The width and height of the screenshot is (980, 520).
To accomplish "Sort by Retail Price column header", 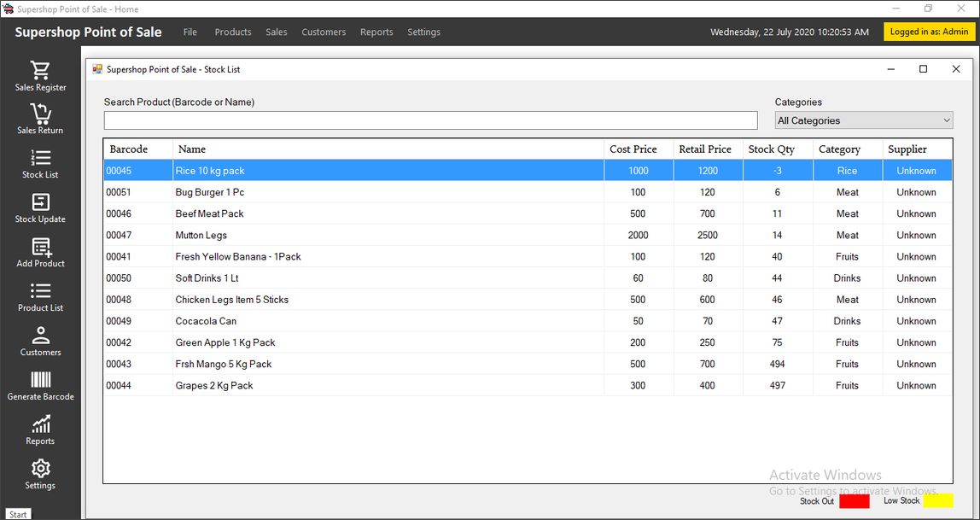I will [709, 149].
